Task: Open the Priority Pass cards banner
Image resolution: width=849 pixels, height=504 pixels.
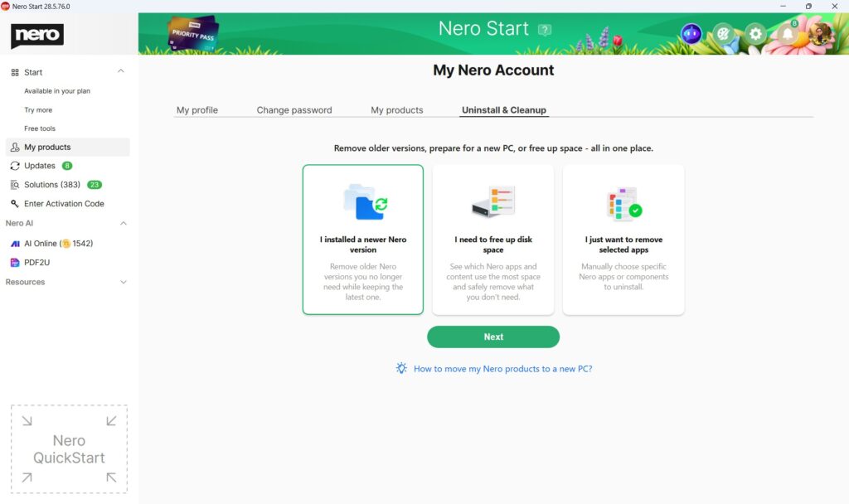Action: point(193,34)
